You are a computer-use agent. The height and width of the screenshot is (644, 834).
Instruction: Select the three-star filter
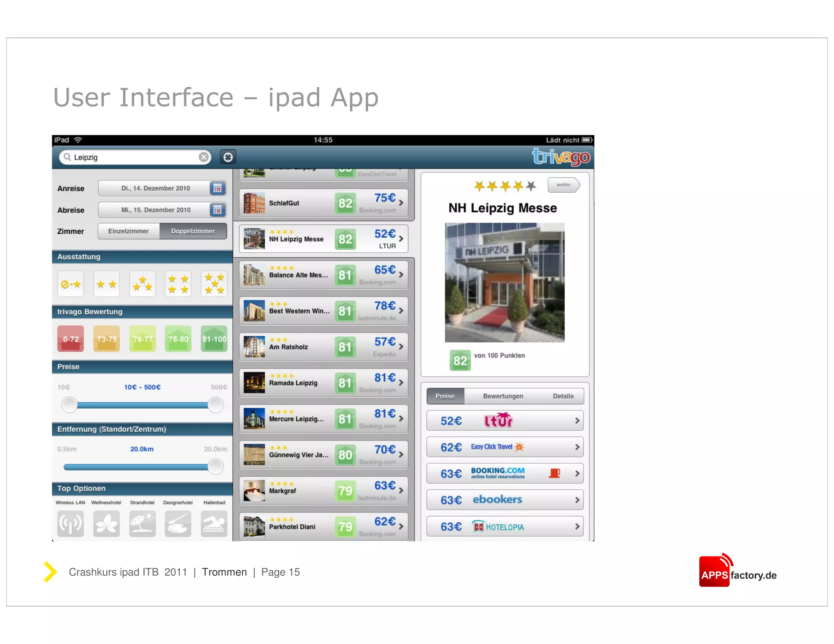[142, 284]
